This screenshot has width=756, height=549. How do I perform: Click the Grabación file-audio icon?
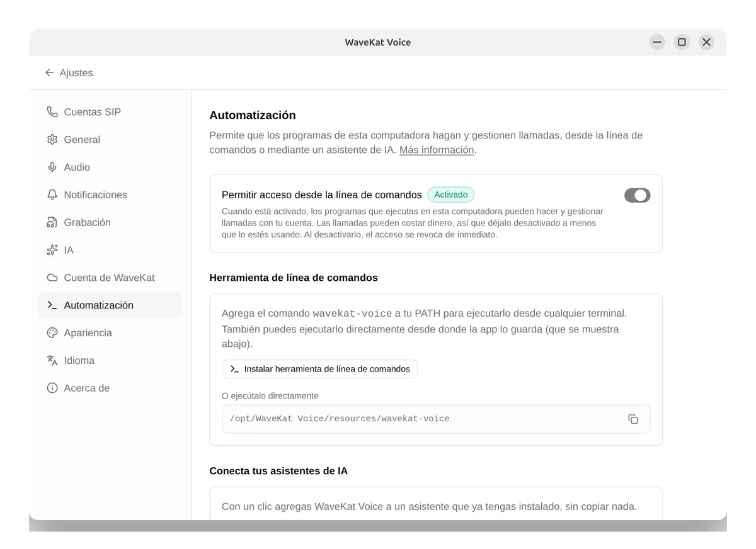coord(52,223)
